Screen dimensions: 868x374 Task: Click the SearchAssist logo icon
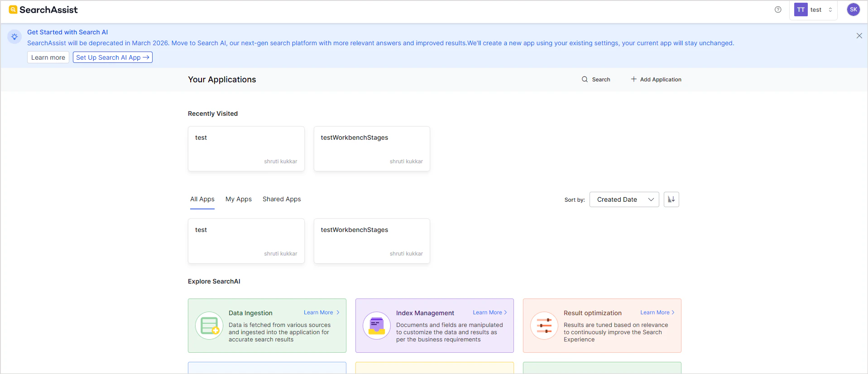pos(13,9)
